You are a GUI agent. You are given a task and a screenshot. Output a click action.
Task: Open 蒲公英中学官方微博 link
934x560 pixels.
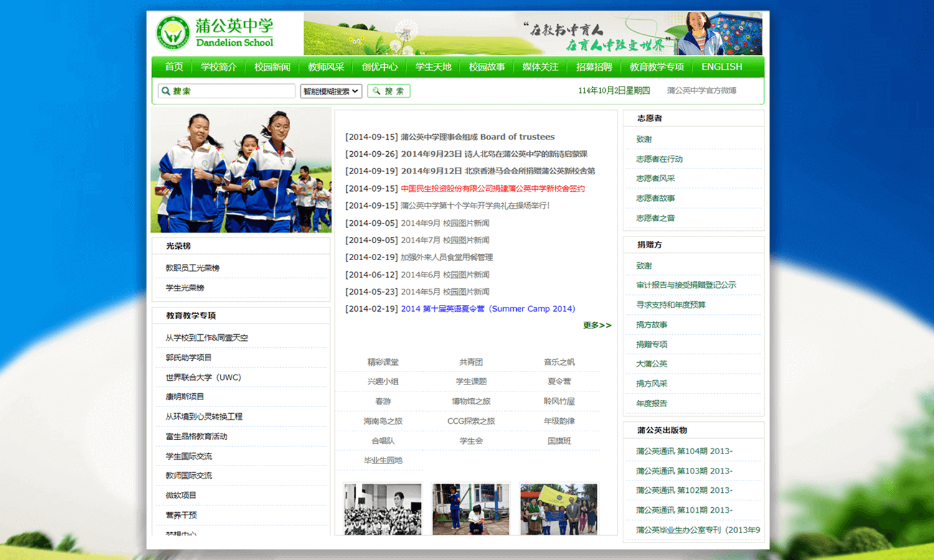point(701,91)
